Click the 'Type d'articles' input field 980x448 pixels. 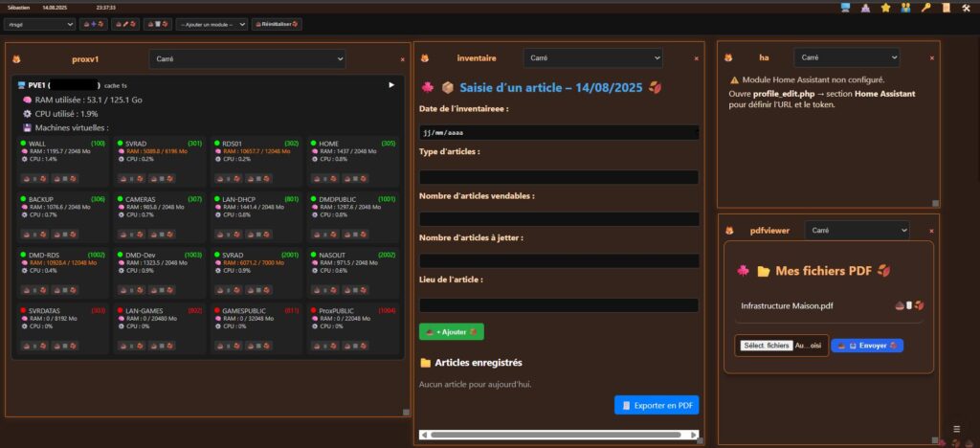tap(559, 176)
